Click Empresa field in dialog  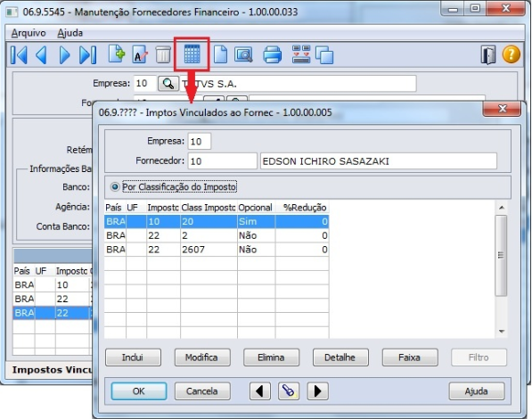coord(200,141)
